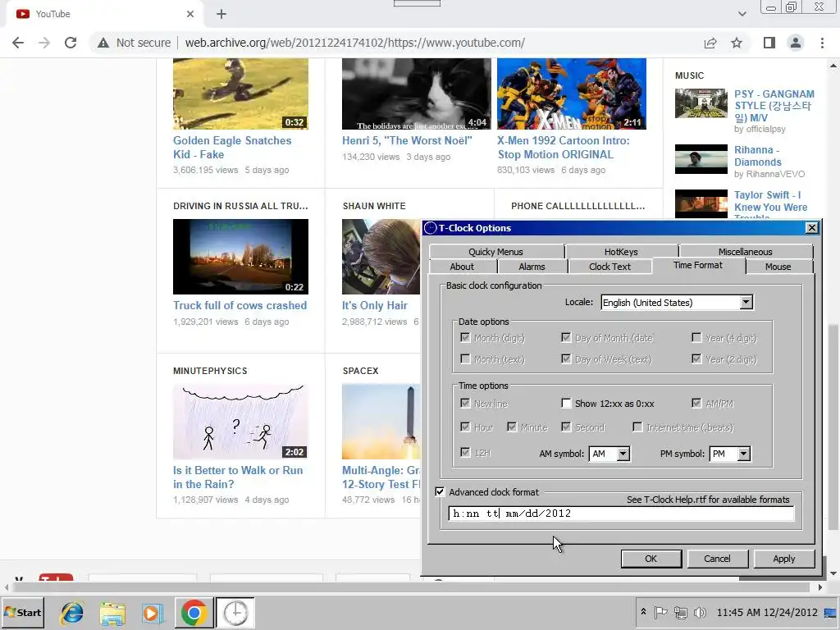Viewport: 840px width, 630px height.
Task: Open the Windows Start menu
Action: click(x=22, y=612)
